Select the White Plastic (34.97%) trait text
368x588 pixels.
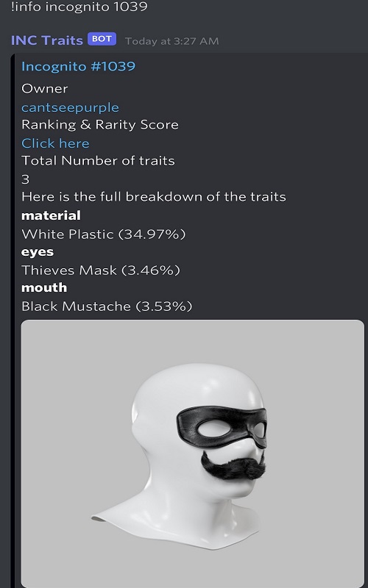(x=103, y=234)
